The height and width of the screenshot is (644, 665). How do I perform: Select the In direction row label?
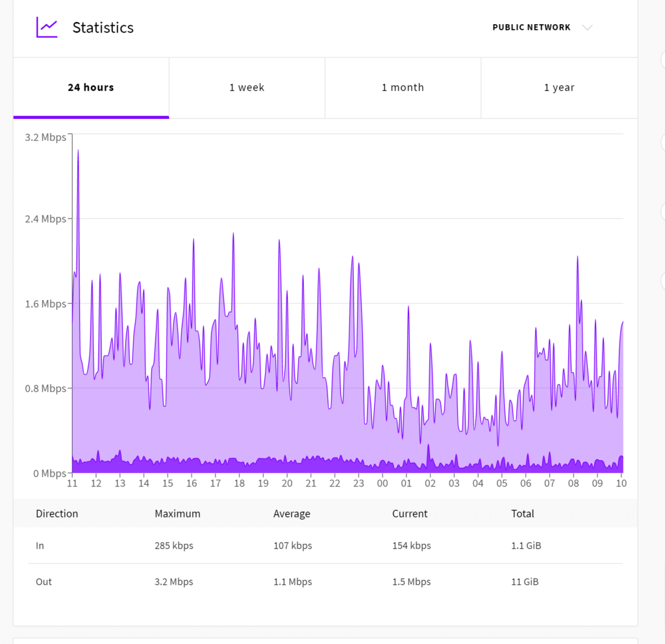coord(40,545)
